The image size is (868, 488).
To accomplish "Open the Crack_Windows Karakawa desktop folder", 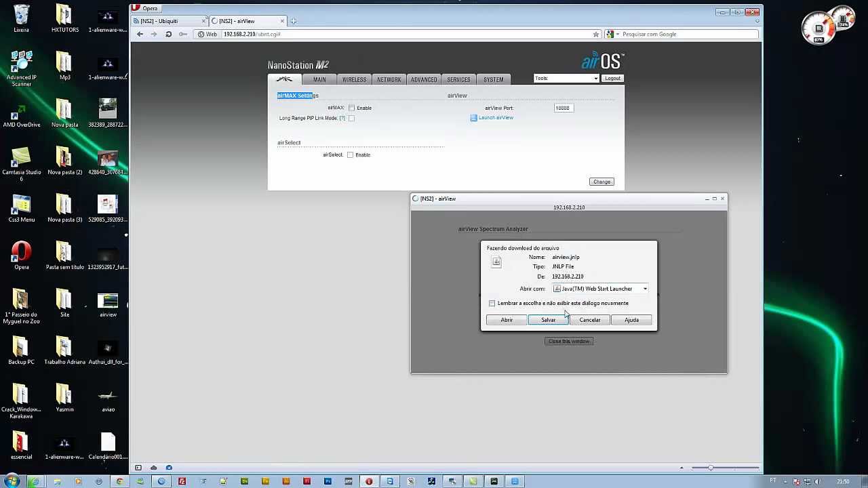I will click(21, 401).
